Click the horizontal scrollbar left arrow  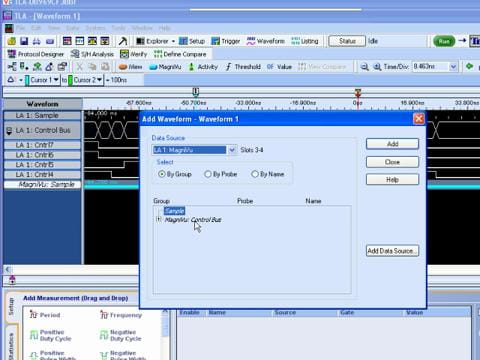[x=8, y=269]
